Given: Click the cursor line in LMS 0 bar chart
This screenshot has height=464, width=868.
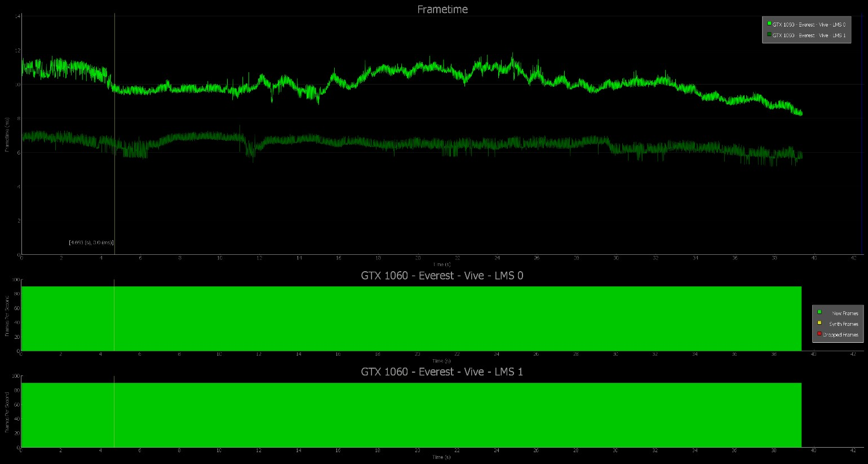Looking at the screenshot, I should [x=114, y=316].
